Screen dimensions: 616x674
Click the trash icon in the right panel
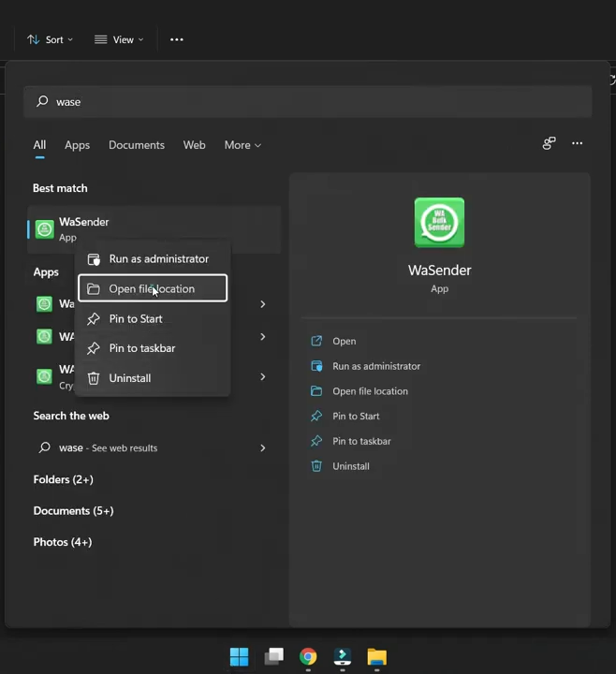click(316, 466)
